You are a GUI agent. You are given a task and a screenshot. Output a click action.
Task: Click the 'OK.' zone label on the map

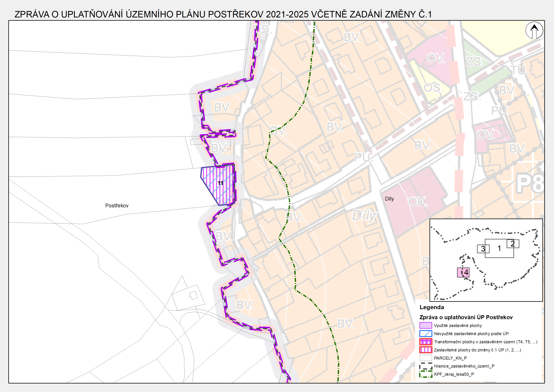418,202
